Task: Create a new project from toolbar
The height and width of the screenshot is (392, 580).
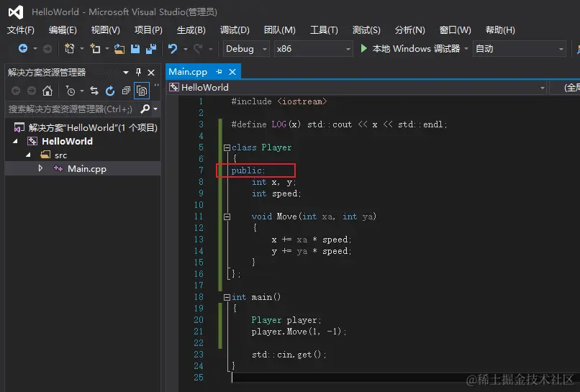Action: click(x=69, y=48)
